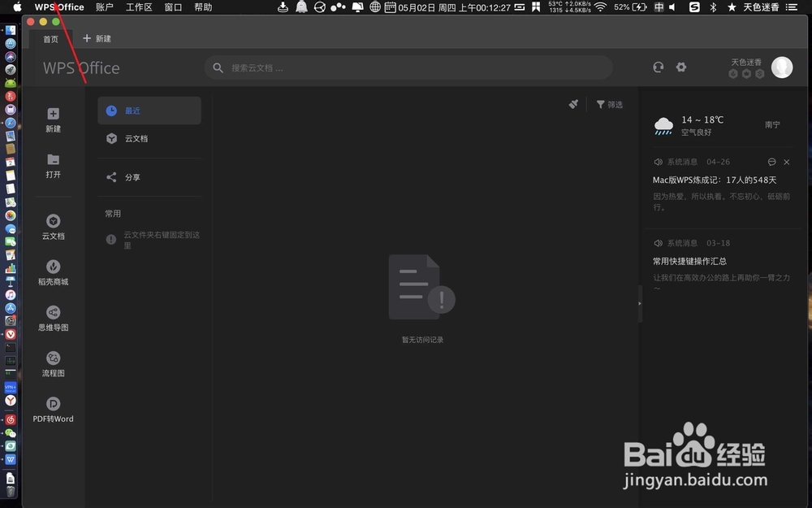Click the date and time in menu bar
The height and width of the screenshot is (508, 812).
click(454, 7)
